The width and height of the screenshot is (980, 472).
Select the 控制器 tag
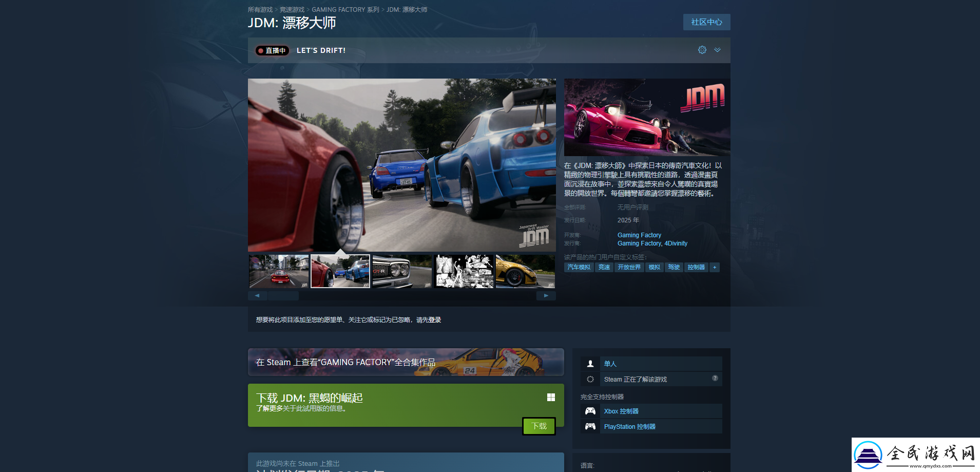(x=696, y=267)
